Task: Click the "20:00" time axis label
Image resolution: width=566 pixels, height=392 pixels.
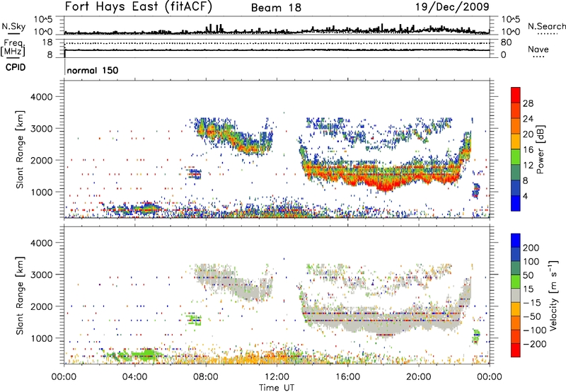Action: pos(419,377)
